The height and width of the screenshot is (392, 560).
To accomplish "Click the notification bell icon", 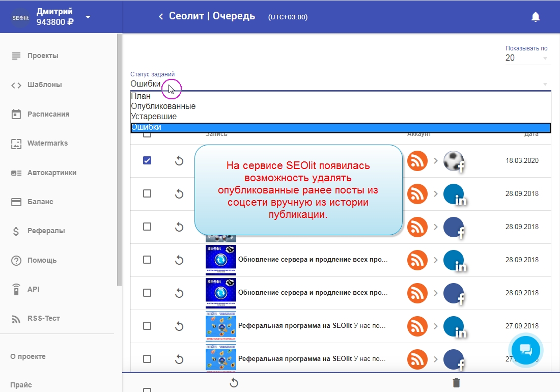I will pyautogui.click(x=535, y=17).
